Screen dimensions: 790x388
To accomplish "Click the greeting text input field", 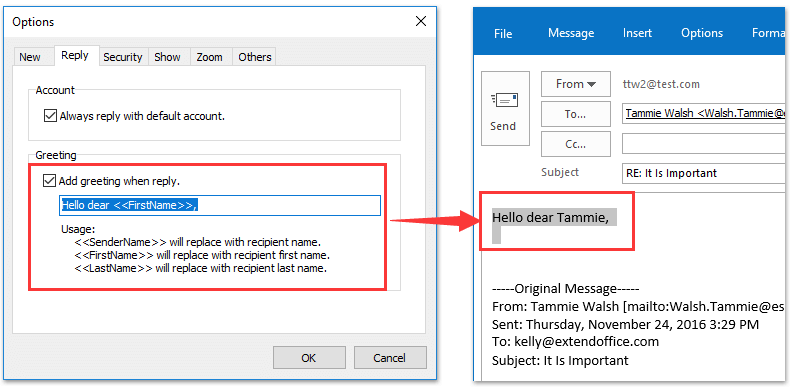I will (x=220, y=206).
